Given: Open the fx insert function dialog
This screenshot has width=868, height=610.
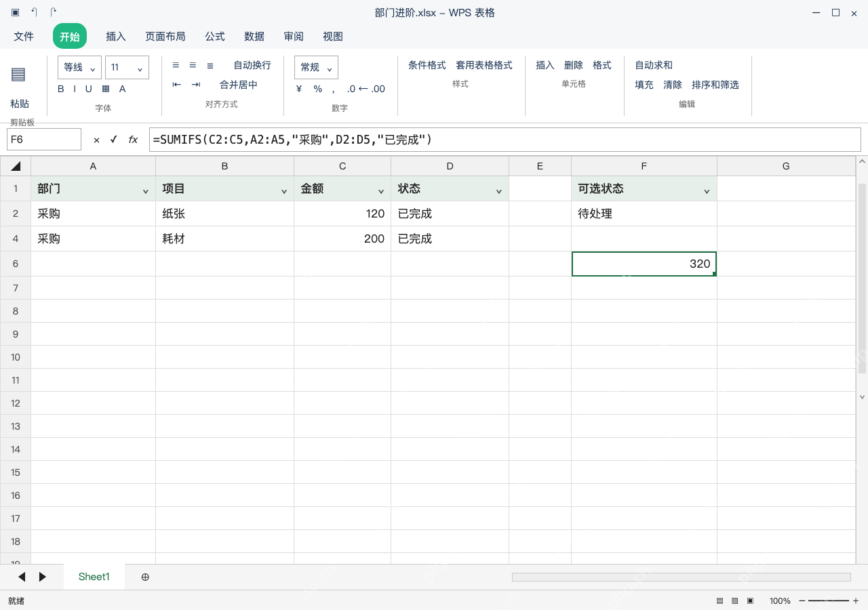Looking at the screenshot, I should 134,140.
